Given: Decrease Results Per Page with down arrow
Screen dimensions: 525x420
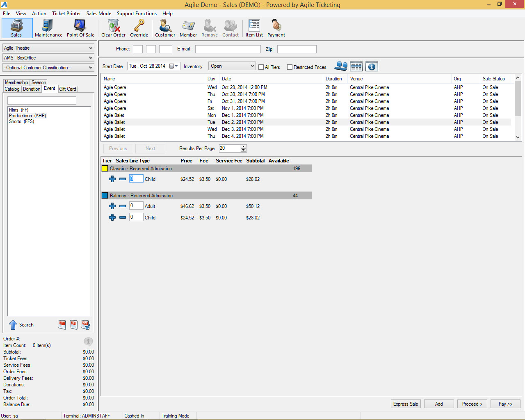Looking at the screenshot, I should pos(244,150).
